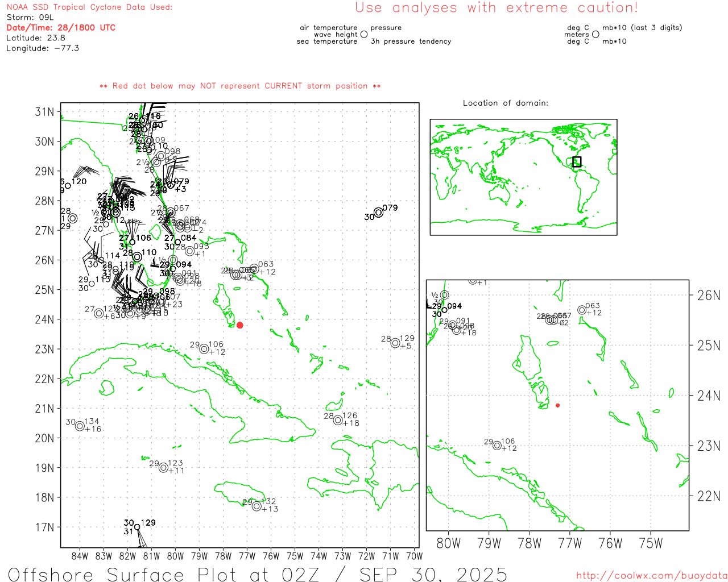Image resolution: width=728 pixels, height=582 pixels.
Task: Click the red storm dot in the zoomed inset map
Action: click(x=557, y=405)
